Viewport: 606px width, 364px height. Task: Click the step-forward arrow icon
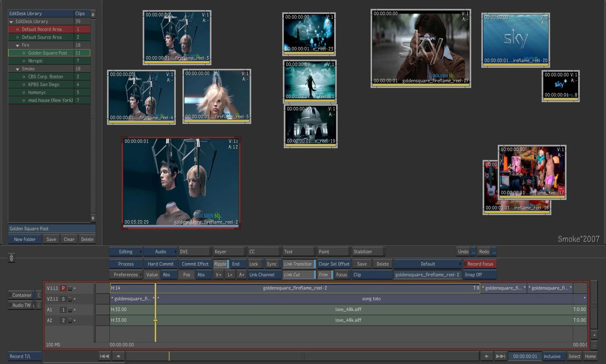click(x=486, y=356)
